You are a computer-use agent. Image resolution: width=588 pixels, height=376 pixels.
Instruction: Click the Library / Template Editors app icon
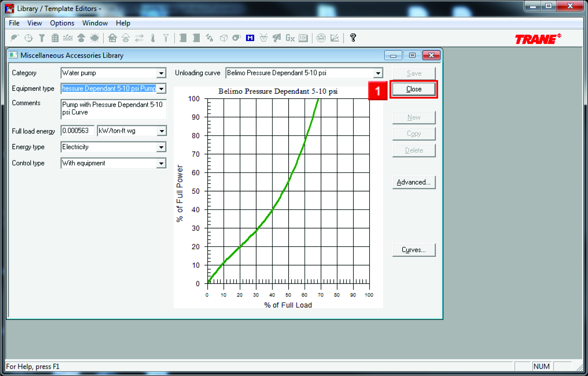(10, 9)
